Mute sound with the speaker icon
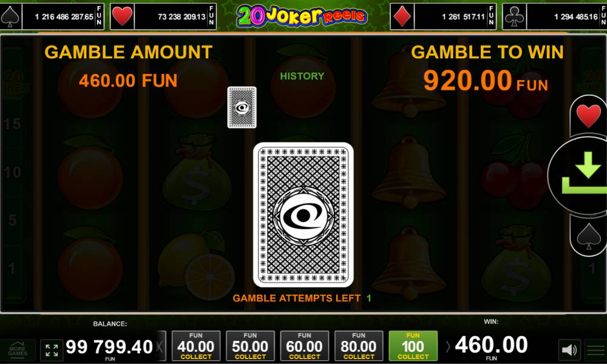Image resolution: width=607 pixels, height=364 pixels. 569,350
